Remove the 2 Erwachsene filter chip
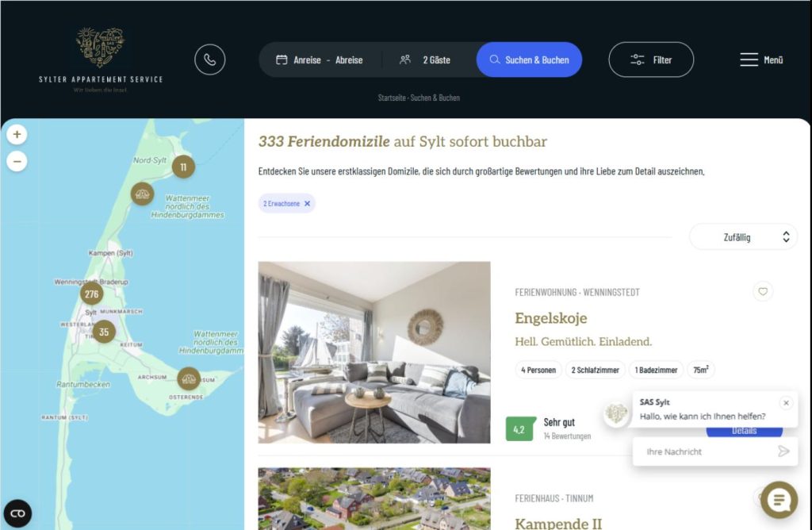This screenshot has height=530, width=812. (x=307, y=204)
